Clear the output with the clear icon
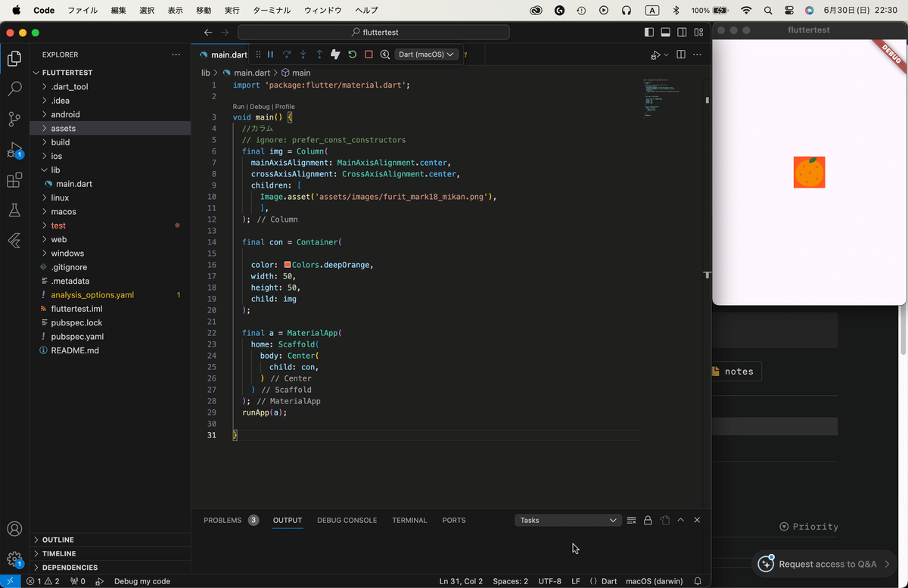908x588 pixels. click(632, 520)
